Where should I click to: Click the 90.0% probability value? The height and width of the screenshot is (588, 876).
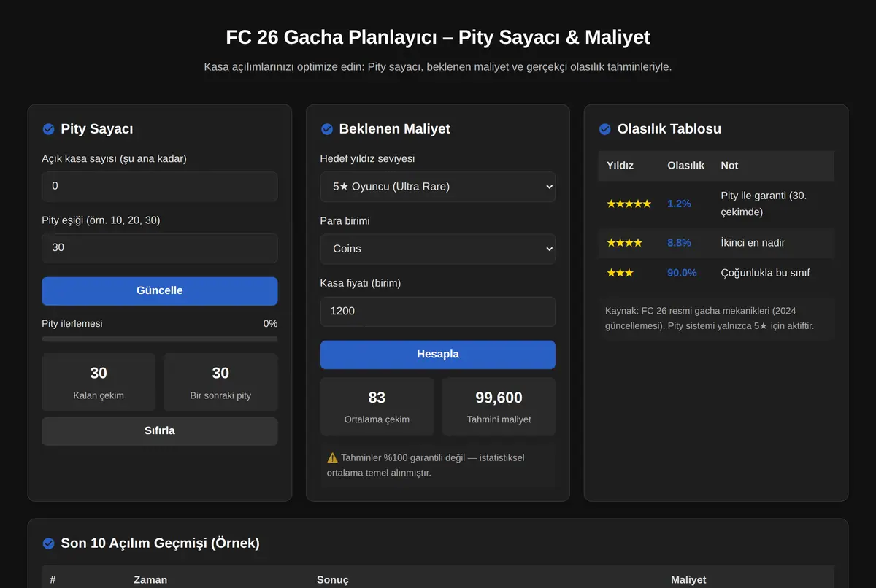[x=682, y=273]
